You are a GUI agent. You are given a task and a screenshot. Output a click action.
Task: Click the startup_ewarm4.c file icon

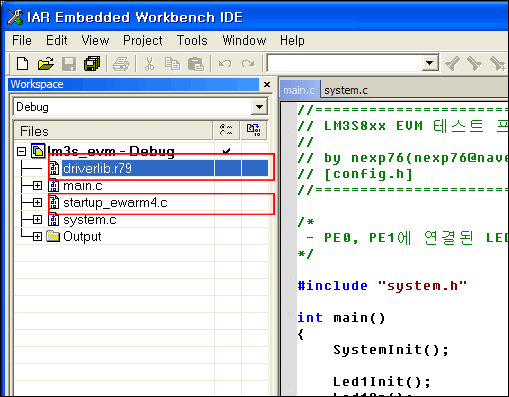click(54, 202)
